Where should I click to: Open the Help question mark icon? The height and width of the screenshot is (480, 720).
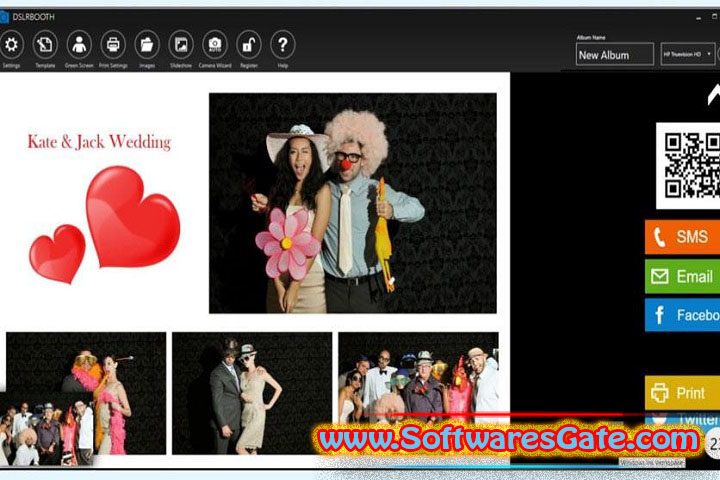tap(283, 45)
